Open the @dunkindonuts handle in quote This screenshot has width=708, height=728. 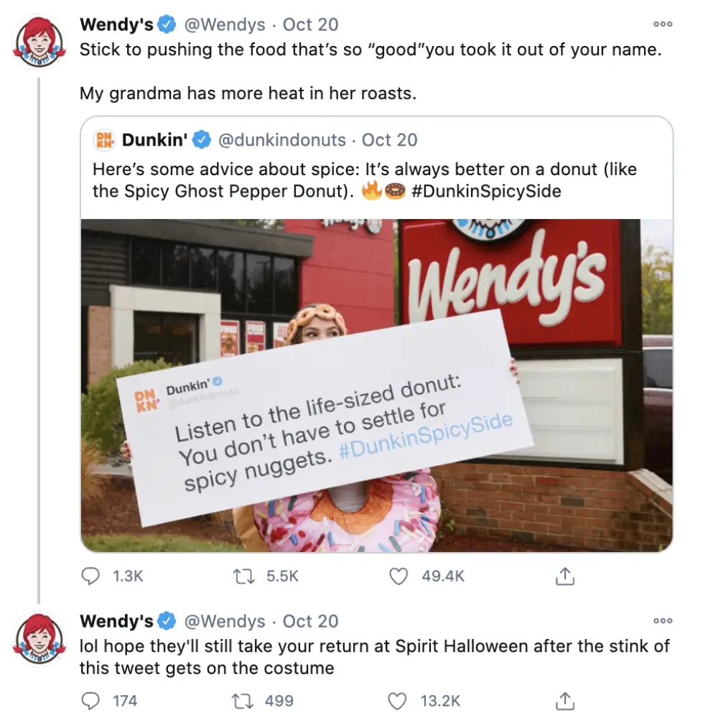(281, 140)
